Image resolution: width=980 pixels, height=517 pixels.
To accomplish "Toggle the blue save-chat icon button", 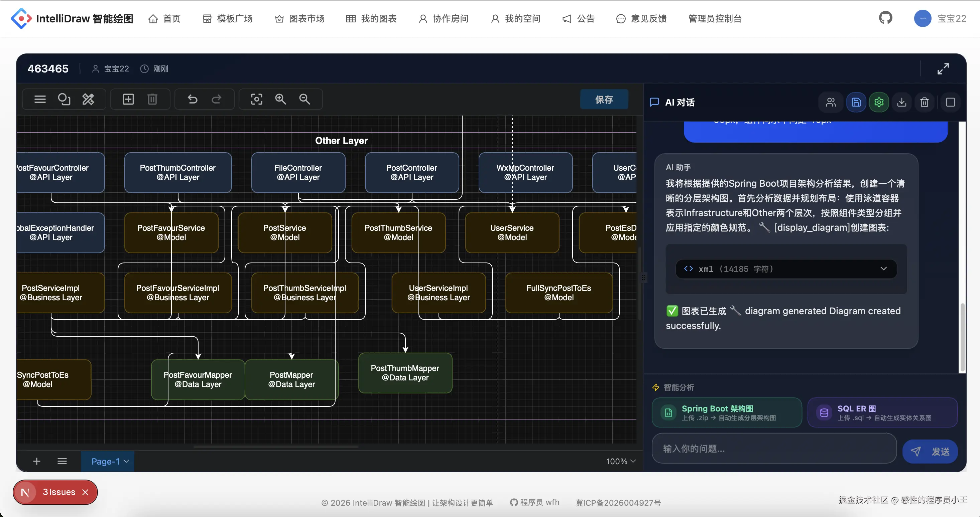I will (856, 102).
